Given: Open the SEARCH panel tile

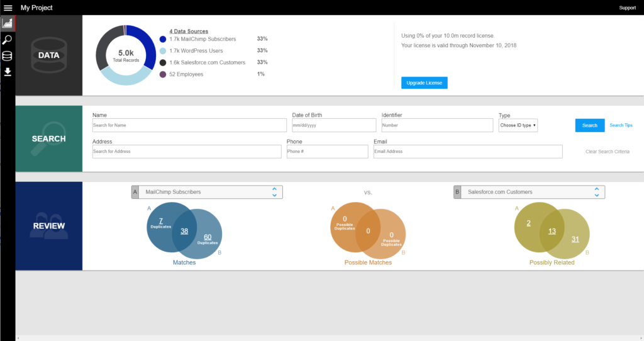Looking at the screenshot, I should (49, 139).
